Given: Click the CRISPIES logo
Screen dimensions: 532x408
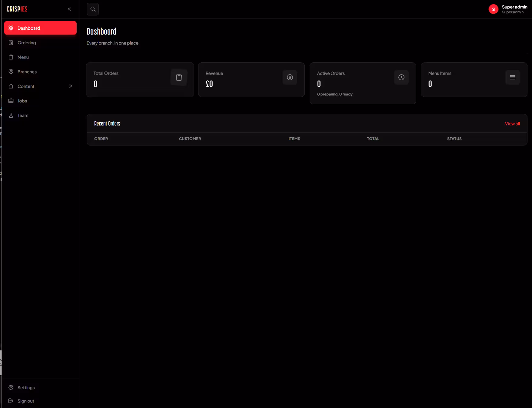Looking at the screenshot, I should [x=17, y=9].
